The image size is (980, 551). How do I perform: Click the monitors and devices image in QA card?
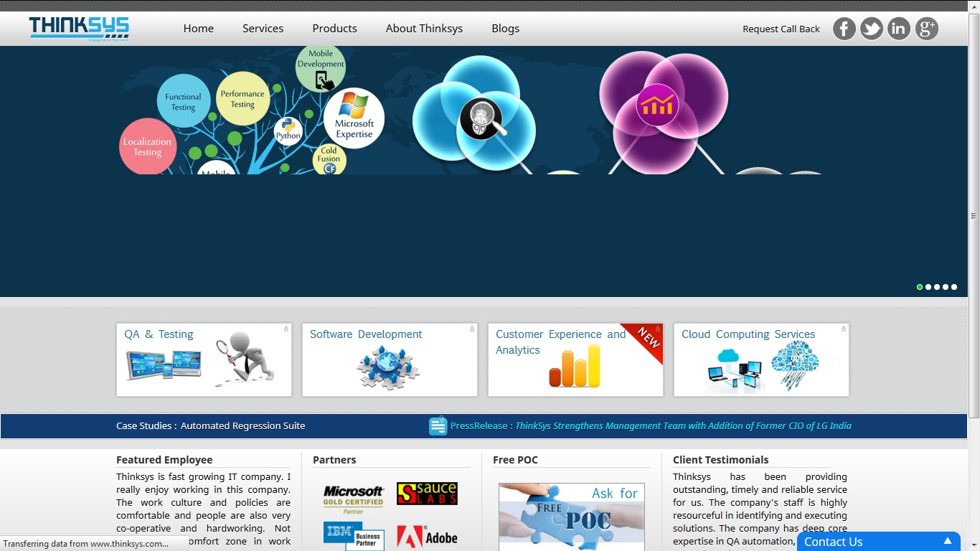[x=164, y=364]
